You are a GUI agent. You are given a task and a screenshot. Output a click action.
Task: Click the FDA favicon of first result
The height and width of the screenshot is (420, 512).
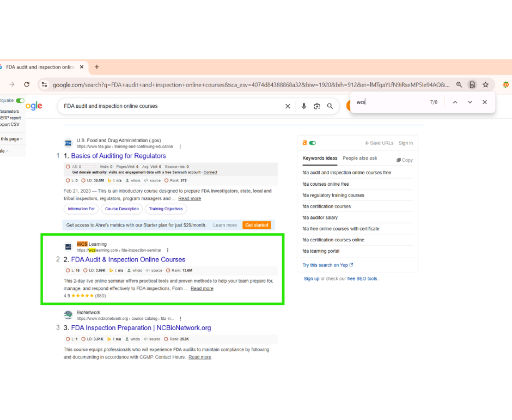[68, 143]
